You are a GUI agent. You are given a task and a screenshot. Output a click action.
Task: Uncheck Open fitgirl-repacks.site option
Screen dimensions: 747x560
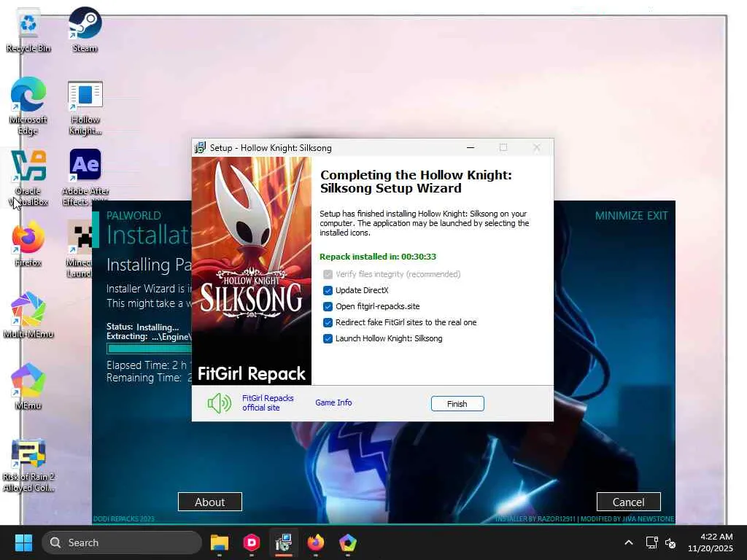coord(328,307)
